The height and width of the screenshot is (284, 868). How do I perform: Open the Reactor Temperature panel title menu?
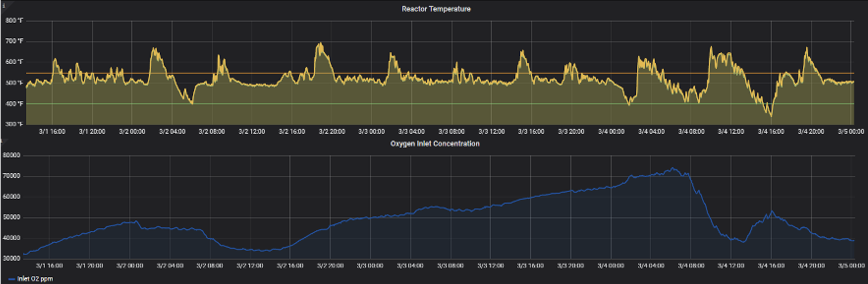pos(436,9)
